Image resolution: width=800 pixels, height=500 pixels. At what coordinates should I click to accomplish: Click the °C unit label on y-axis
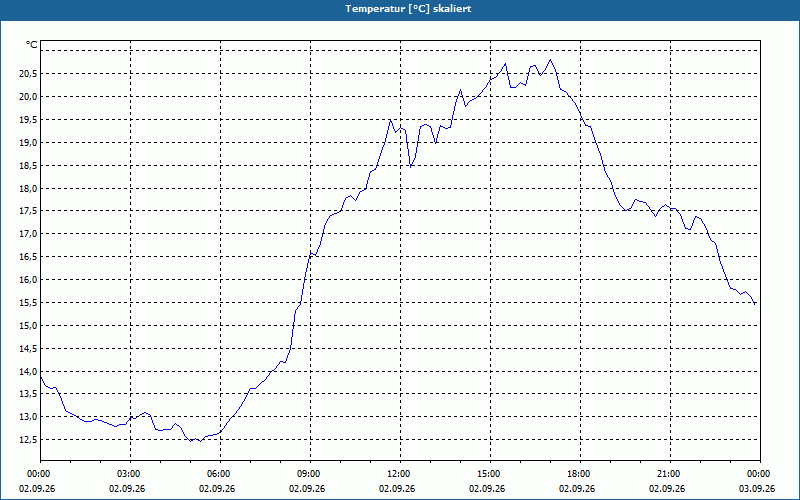[x=32, y=45]
